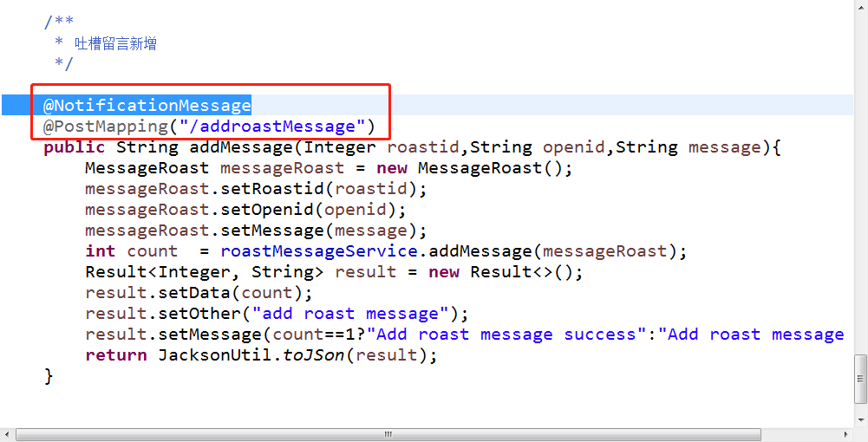Click the horizontal scrollbar right arrow

tap(847, 434)
